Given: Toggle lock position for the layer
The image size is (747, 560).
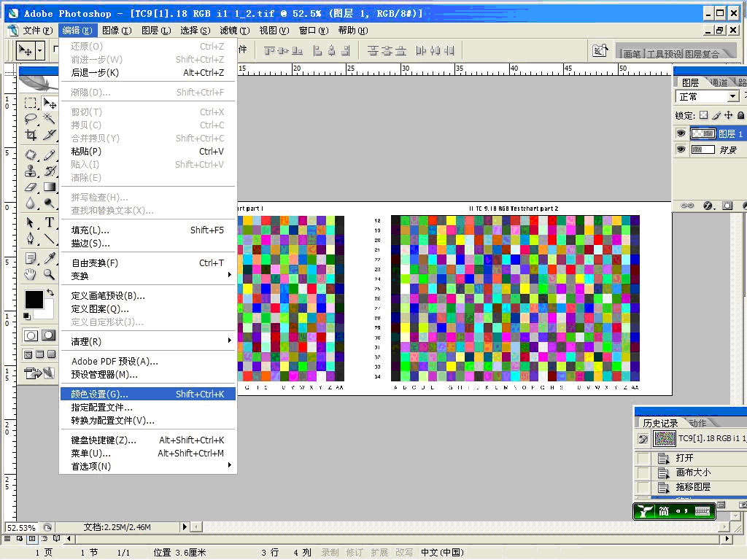Looking at the screenshot, I should pyautogui.click(x=729, y=114).
